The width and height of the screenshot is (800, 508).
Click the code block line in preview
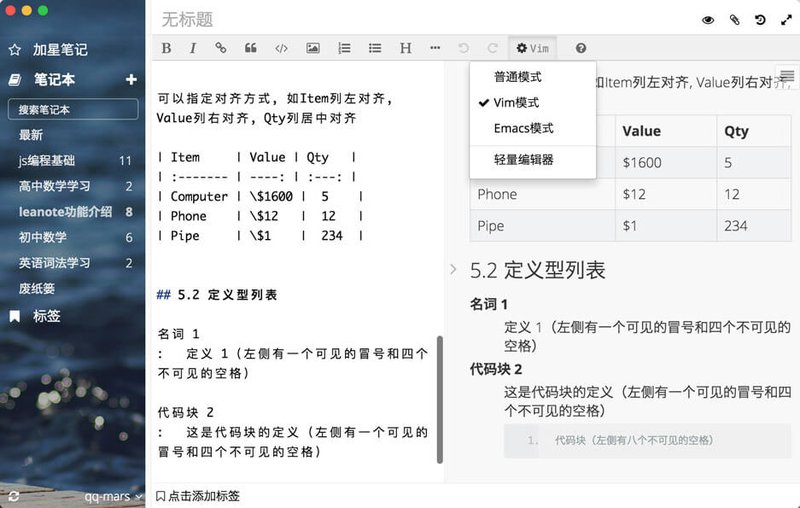pos(647,440)
